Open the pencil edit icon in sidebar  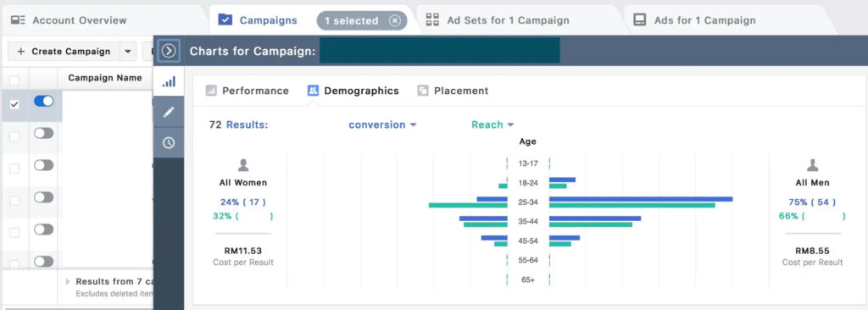(169, 112)
